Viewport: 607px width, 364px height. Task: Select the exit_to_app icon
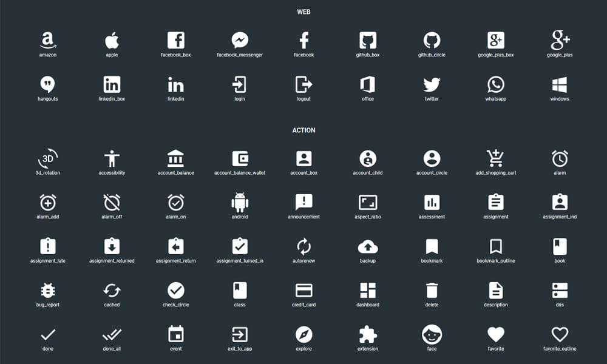click(x=240, y=335)
